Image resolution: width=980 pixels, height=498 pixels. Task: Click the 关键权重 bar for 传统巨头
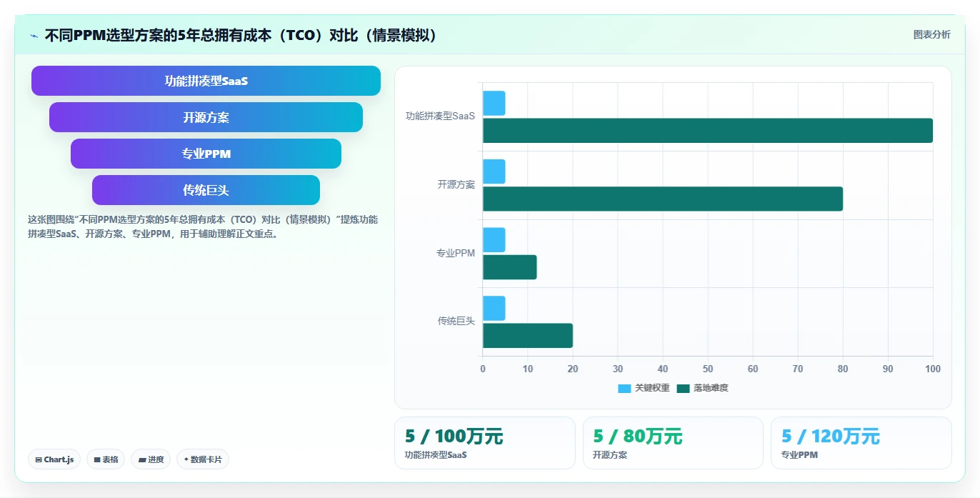[x=494, y=309]
